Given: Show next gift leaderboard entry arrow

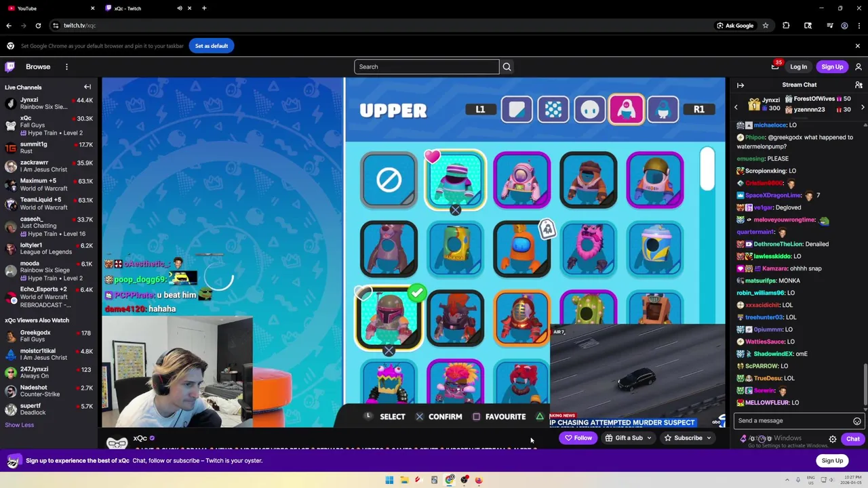Looking at the screenshot, I should [862, 107].
